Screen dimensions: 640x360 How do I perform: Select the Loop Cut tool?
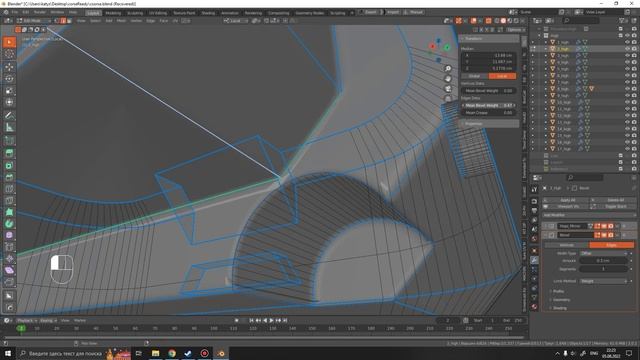(9, 189)
